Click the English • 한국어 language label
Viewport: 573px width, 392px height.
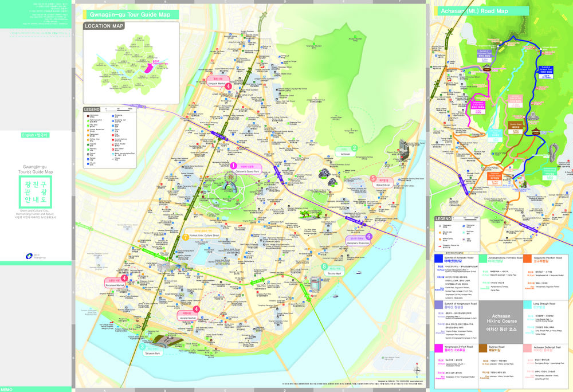coord(35,135)
